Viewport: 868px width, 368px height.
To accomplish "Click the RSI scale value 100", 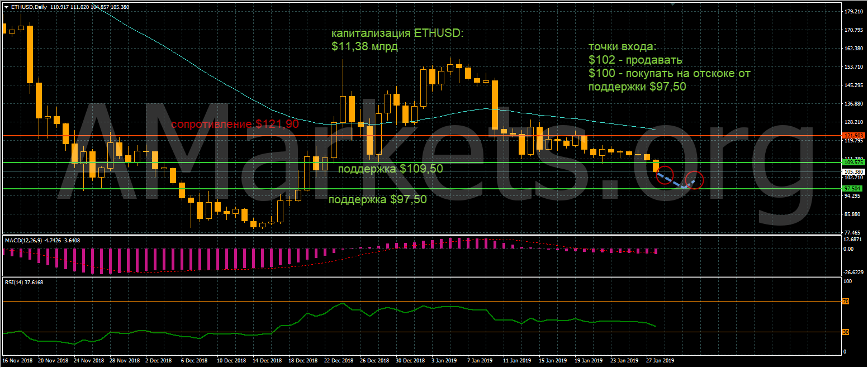I will point(847,281).
